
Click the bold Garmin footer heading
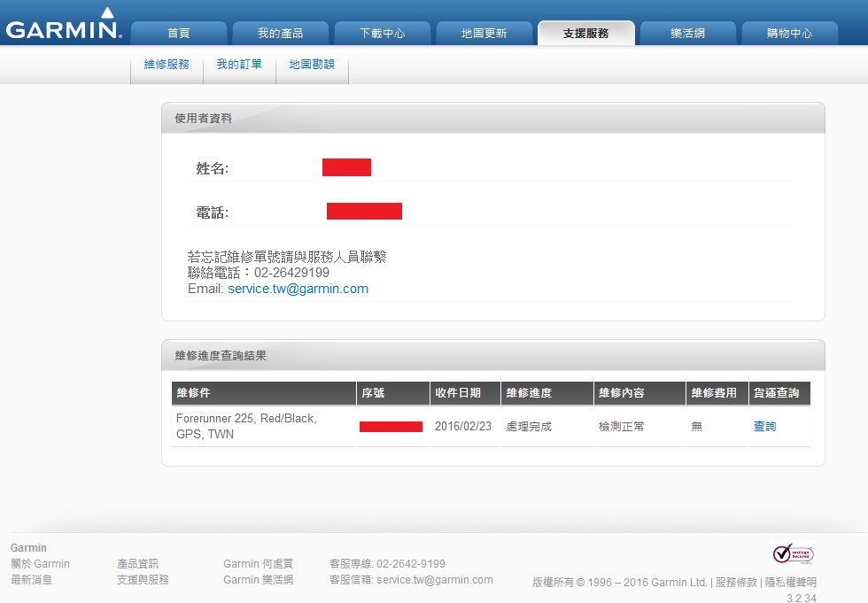[28, 548]
